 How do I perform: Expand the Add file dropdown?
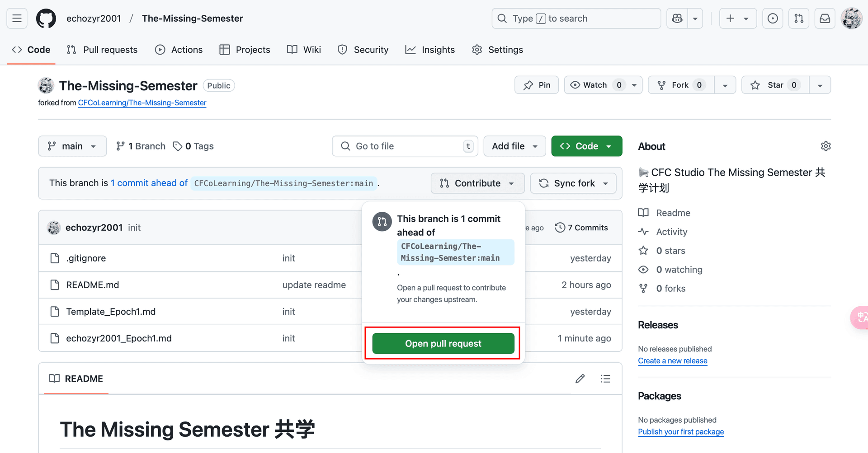(x=514, y=146)
